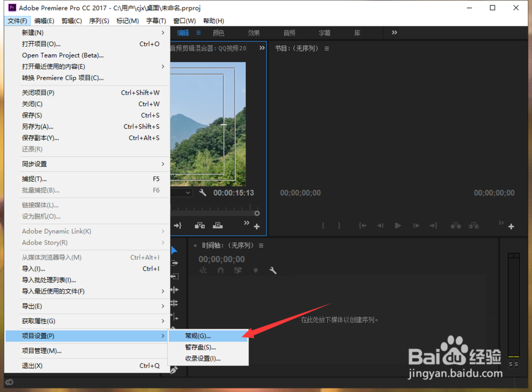Switch to the 库 workspace tab

358,33
